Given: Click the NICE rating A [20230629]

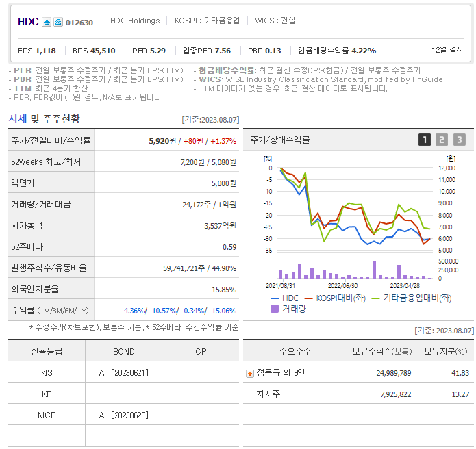Looking at the screenshot, I should coord(124,415).
